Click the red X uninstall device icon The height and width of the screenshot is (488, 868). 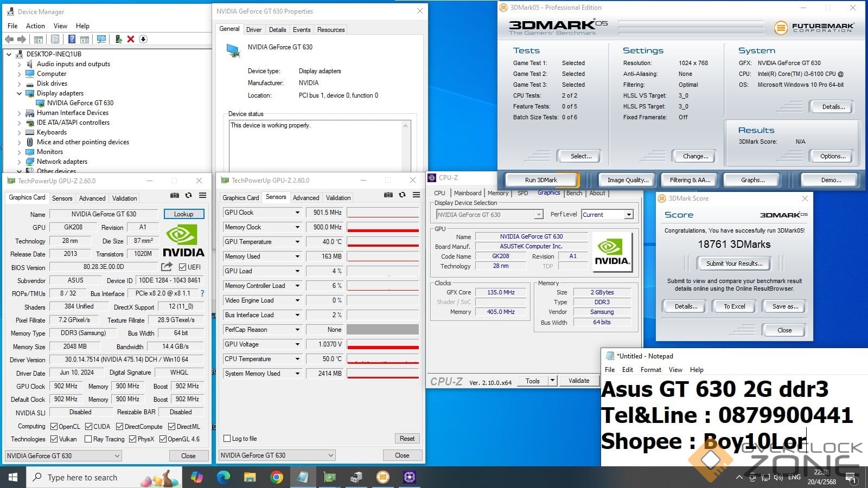click(x=131, y=39)
